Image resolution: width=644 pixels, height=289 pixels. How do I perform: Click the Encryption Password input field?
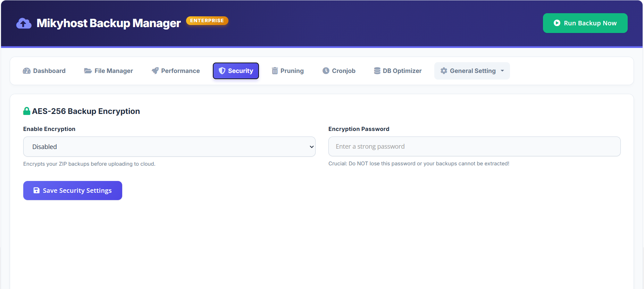click(475, 147)
